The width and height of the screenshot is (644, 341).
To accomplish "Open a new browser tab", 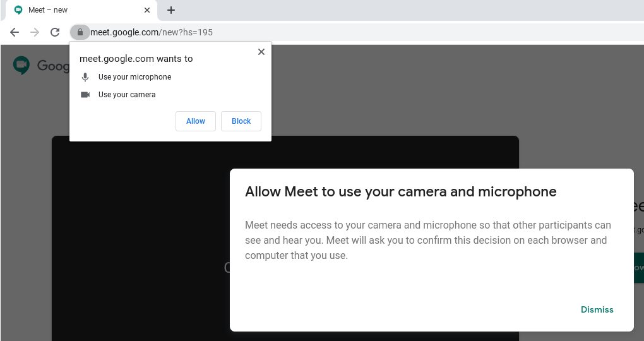I will (x=171, y=10).
